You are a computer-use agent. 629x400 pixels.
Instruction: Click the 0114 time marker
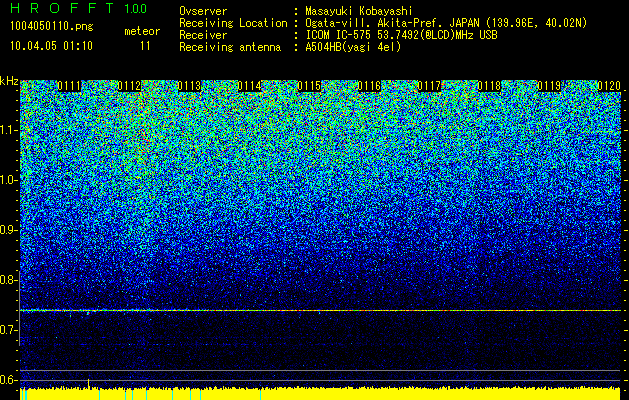[250, 86]
